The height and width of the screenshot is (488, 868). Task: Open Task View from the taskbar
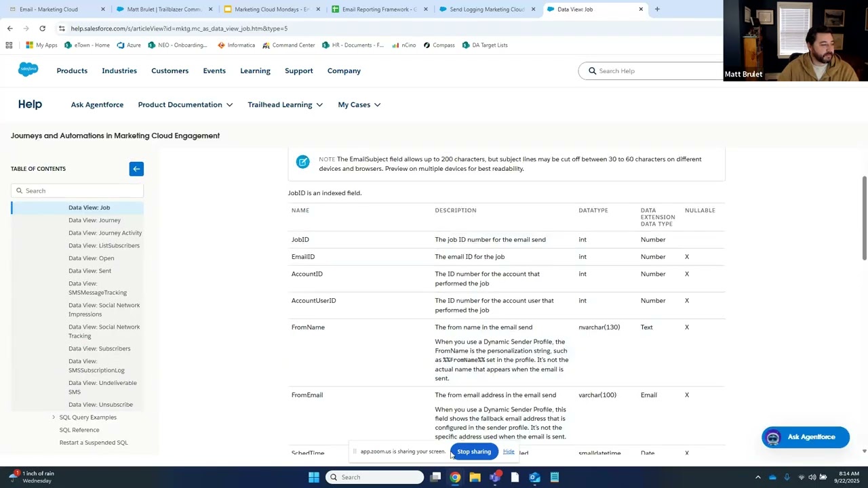[x=435, y=477]
